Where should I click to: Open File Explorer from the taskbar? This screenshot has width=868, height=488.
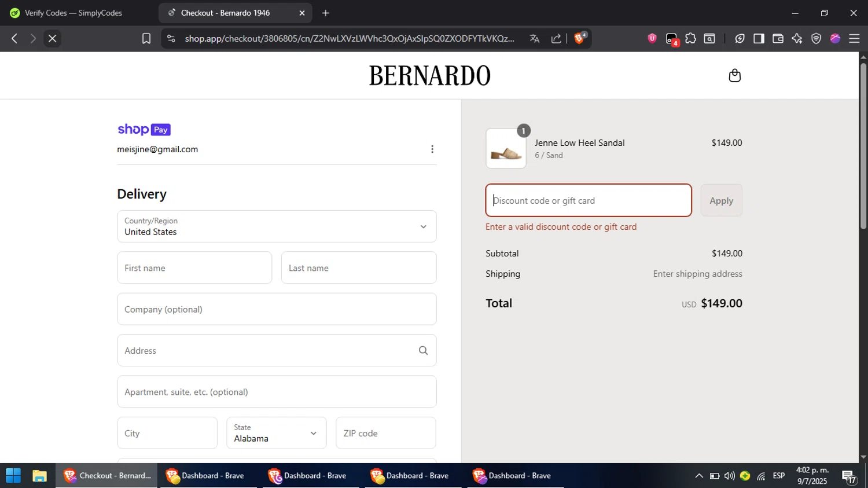point(39,476)
